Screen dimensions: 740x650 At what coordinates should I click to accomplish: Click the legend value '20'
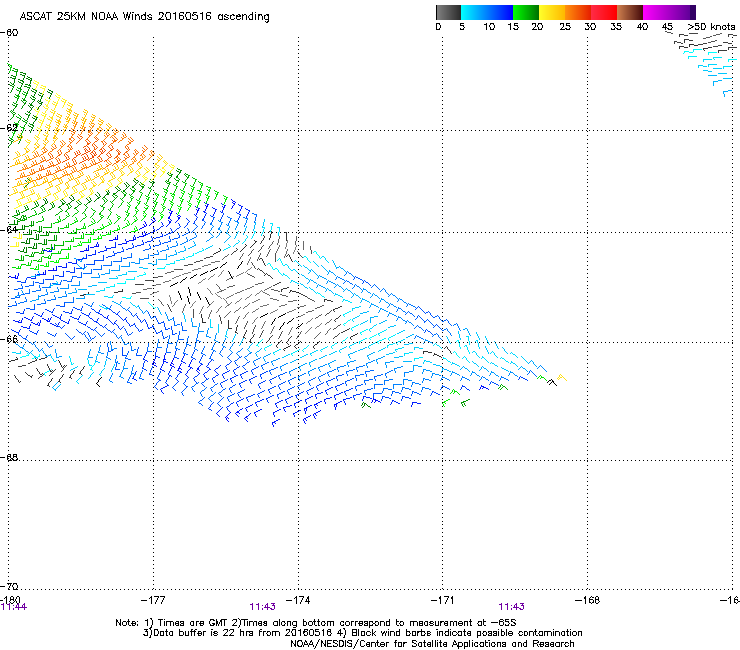[537, 27]
